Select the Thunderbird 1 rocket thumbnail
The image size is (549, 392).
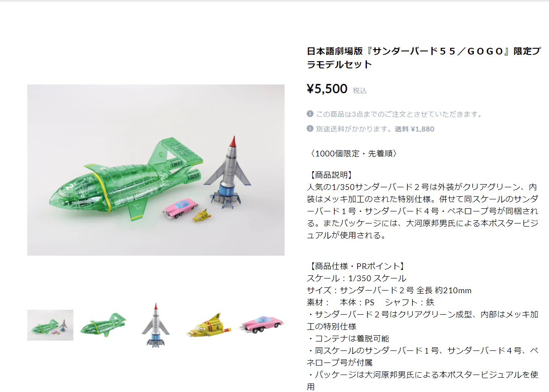pyautogui.click(x=156, y=325)
